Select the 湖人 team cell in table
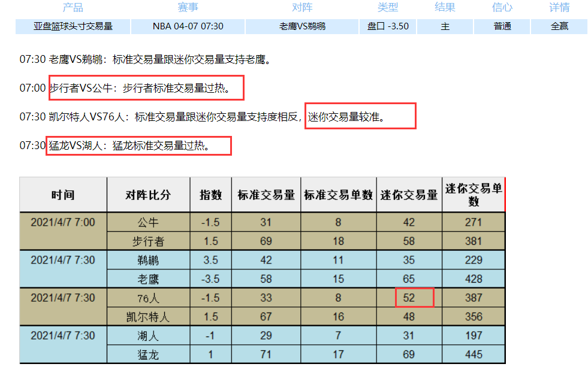 pyautogui.click(x=148, y=335)
